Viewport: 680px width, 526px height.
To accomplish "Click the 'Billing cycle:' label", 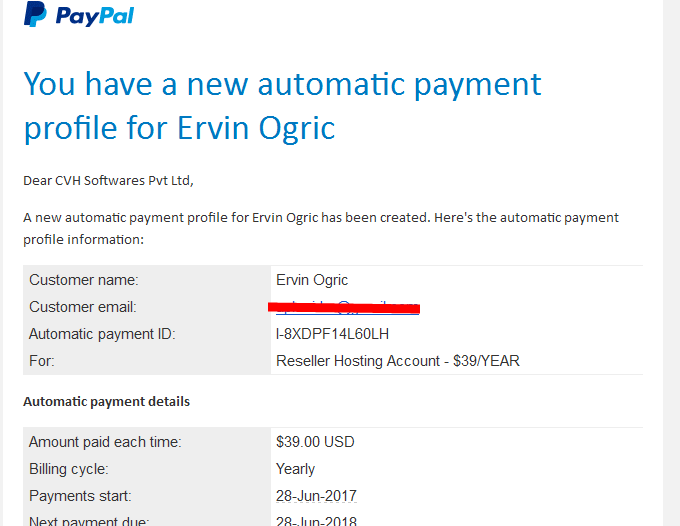I will point(69,469).
